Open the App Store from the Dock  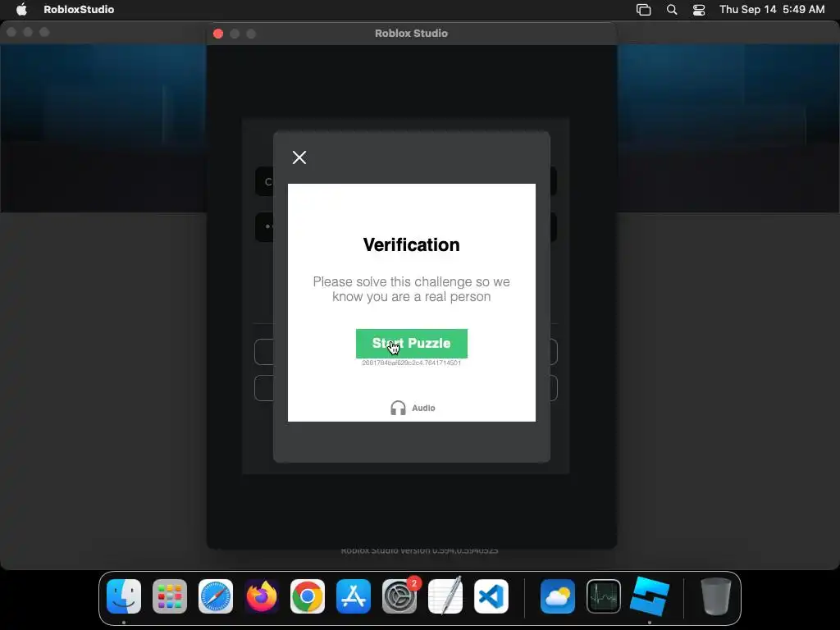[x=354, y=596]
